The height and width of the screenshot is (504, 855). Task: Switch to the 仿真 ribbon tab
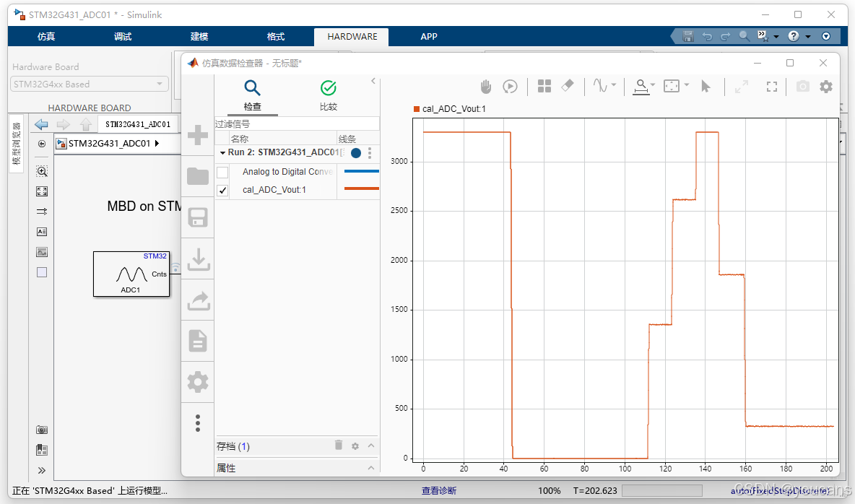coord(46,37)
